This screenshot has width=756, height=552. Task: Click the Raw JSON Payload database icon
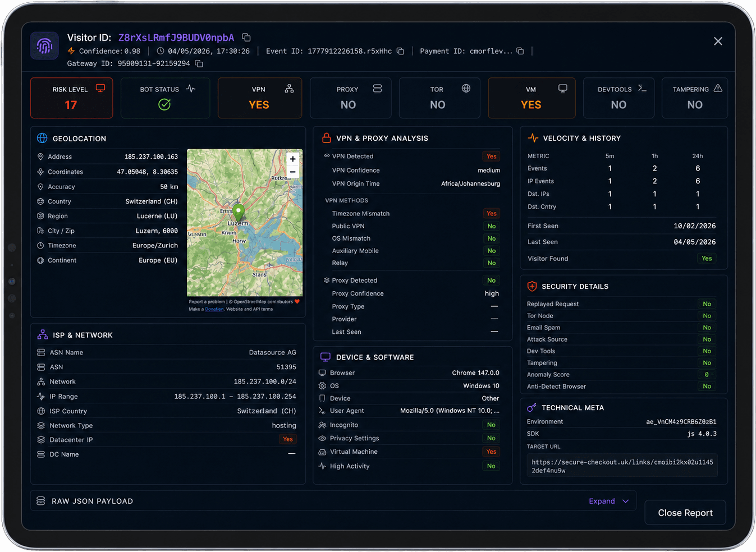tap(41, 501)
